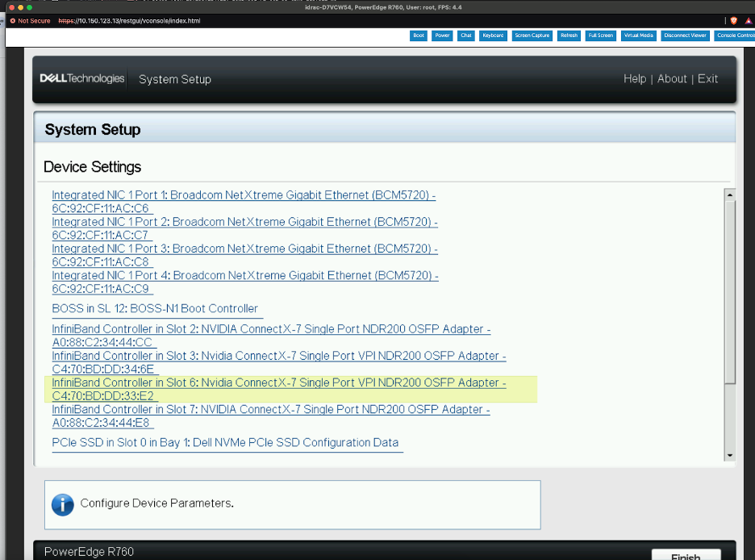Screen dimensions: 755x560
Task: Take a Screen Capture of the console
Action: (x=532, y=36)
